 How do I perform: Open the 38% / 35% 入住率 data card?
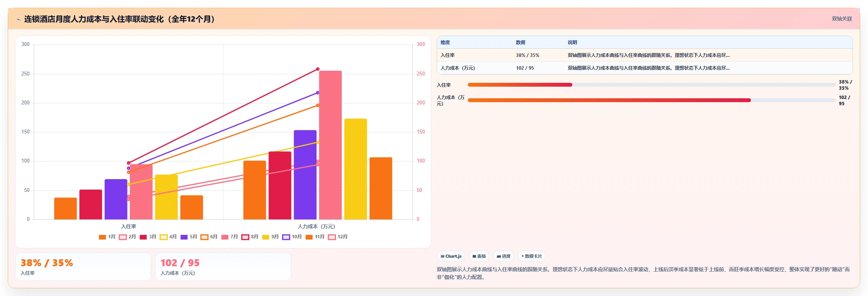point(83,267)
